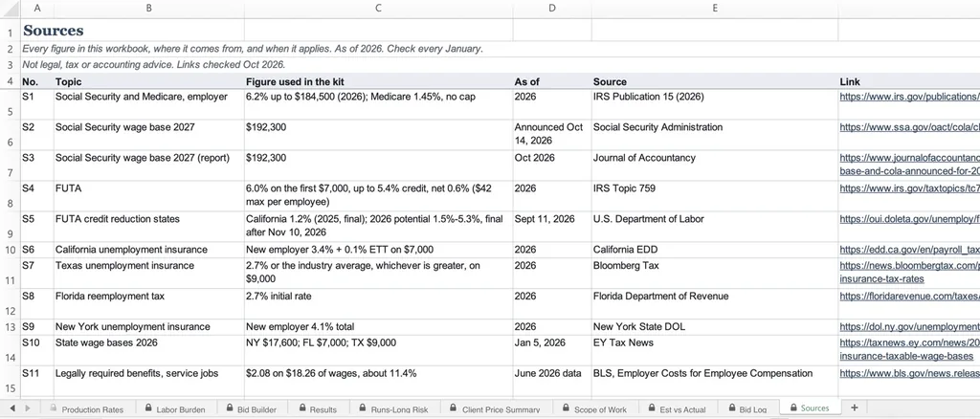
Task: Select column C header
Action: [379, 8]
